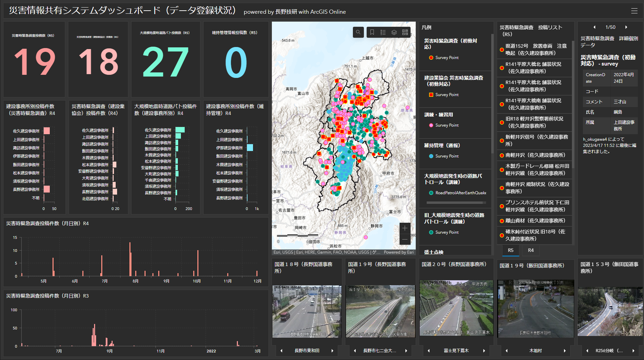This screenshot has width=644, height=360.
Task: Select the R5 tab in post list
Action: click(511, 251)
